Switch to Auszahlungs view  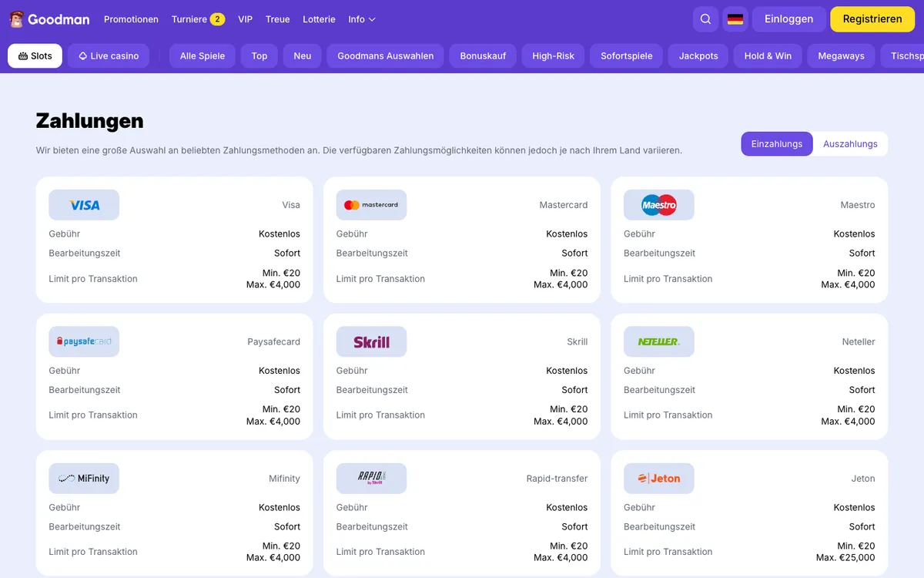(x=850, y=144)
